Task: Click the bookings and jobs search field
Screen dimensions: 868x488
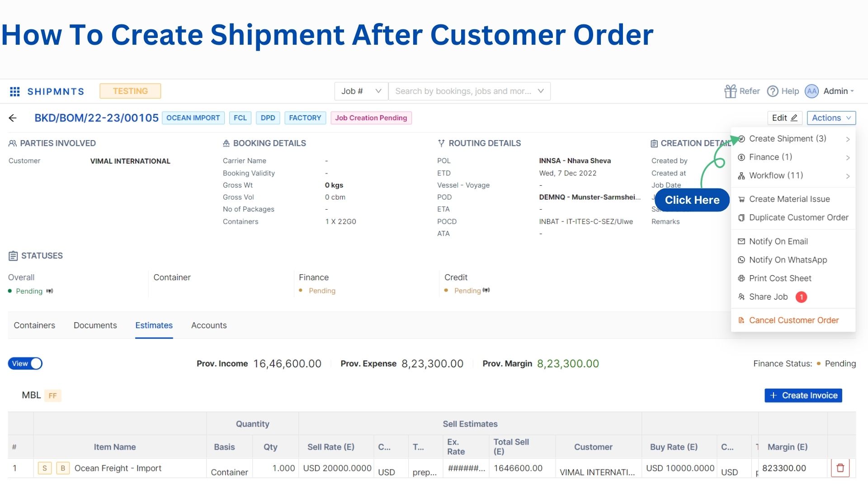Action: point(463,91)
